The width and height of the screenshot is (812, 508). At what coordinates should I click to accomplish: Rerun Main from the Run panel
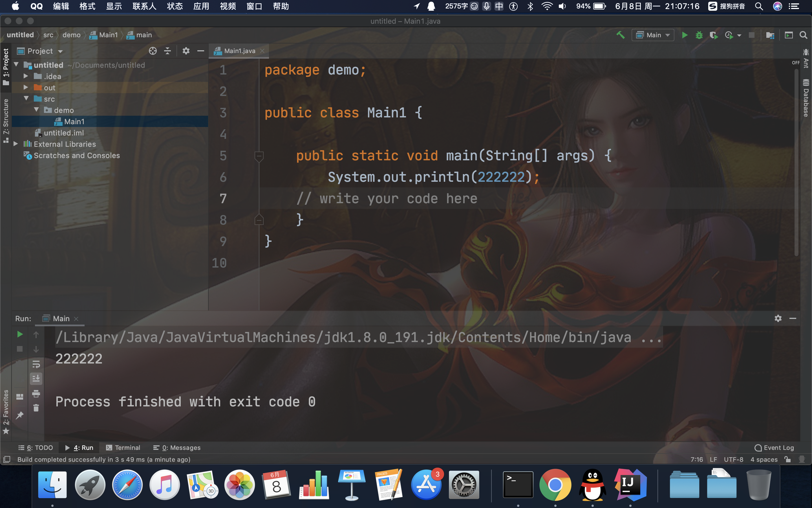tap(20, 334)
